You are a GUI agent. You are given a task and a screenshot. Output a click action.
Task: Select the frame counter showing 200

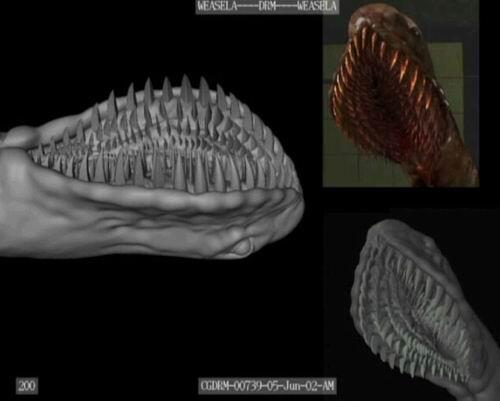tap(27, 386)
